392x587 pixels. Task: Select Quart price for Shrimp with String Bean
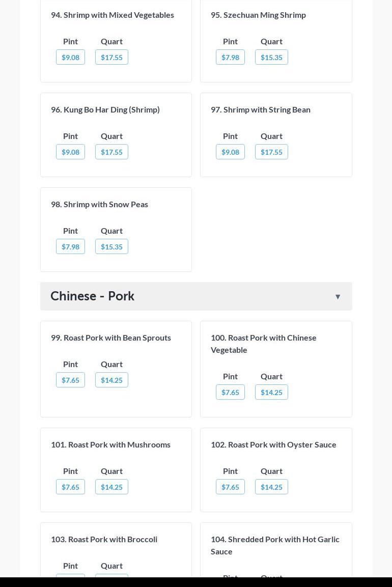[x=271, y=152]
